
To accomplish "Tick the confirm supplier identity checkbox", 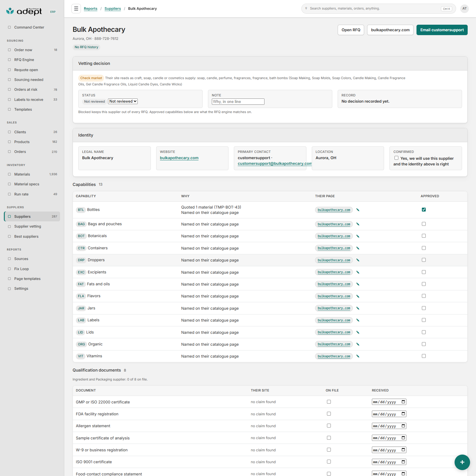I will pos(396,158).
